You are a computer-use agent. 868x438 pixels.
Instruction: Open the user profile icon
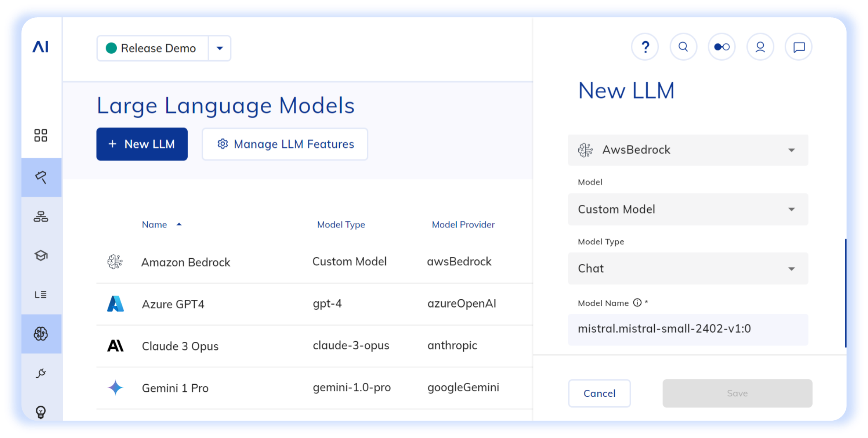760,47
